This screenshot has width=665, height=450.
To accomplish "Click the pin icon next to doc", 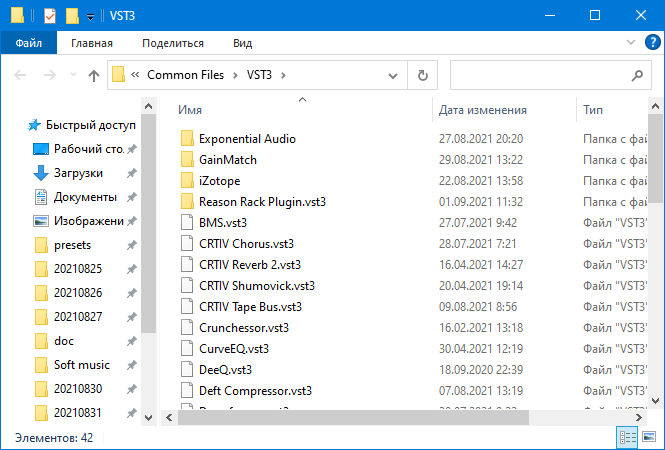I will pos(132,341).
